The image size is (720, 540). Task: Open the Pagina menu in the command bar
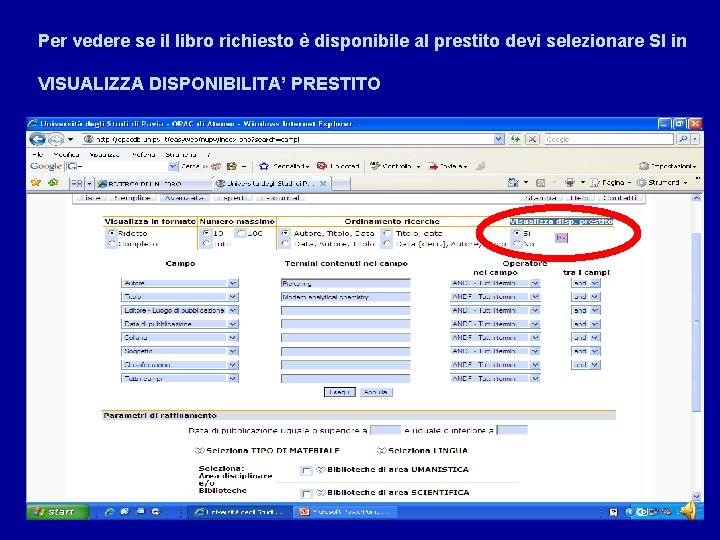tap(610, 183)
